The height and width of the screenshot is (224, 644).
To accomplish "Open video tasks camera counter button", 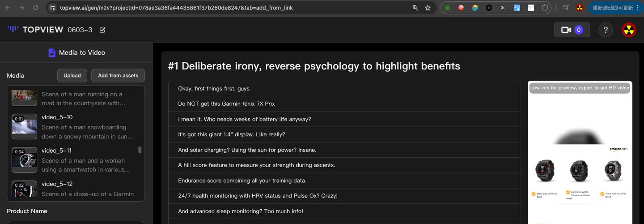I will point(572,30).
